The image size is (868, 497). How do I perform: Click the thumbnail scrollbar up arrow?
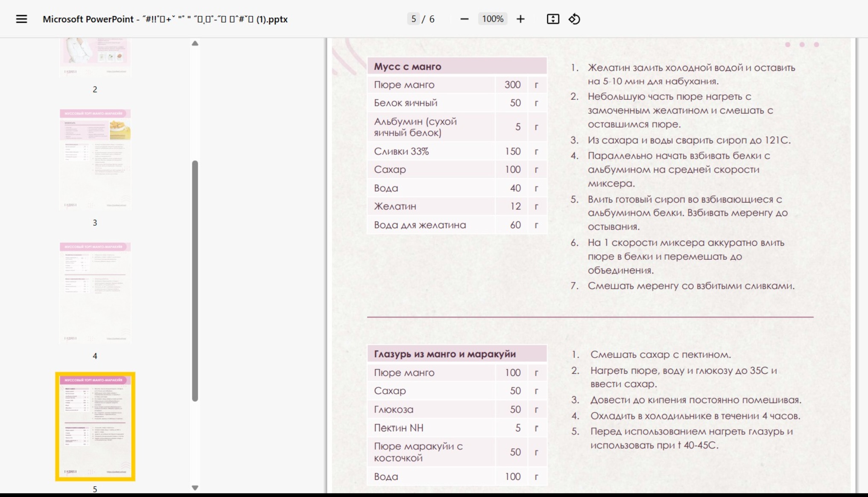[195, 43]
